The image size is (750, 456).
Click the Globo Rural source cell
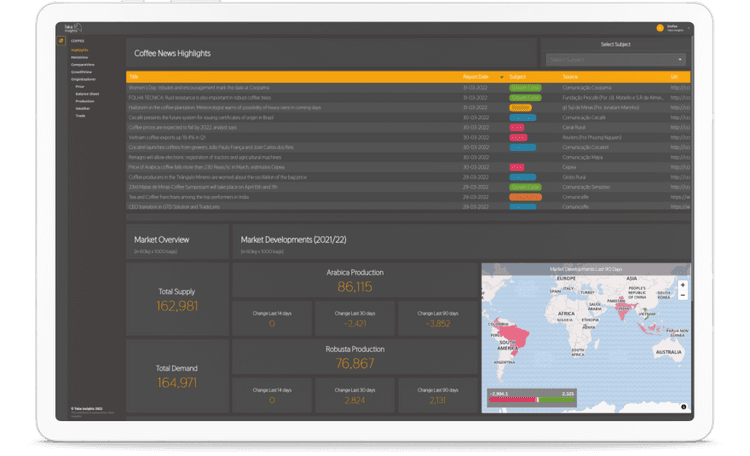(574, 177)
